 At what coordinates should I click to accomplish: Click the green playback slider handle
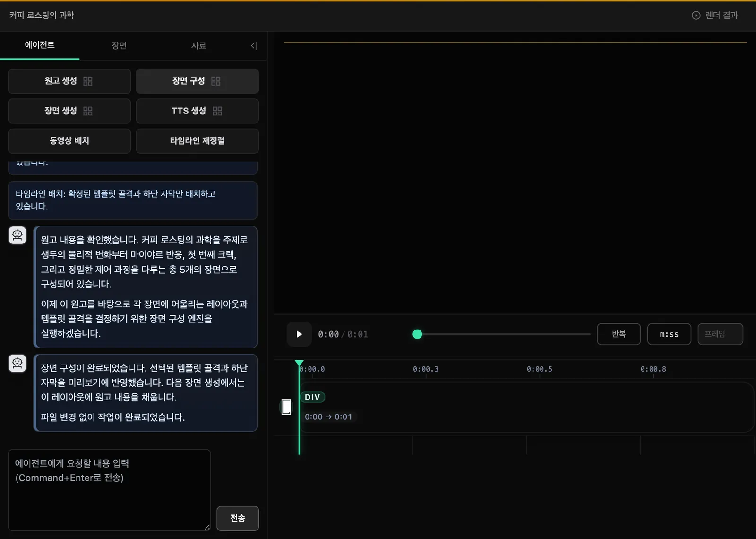point(417,334)
